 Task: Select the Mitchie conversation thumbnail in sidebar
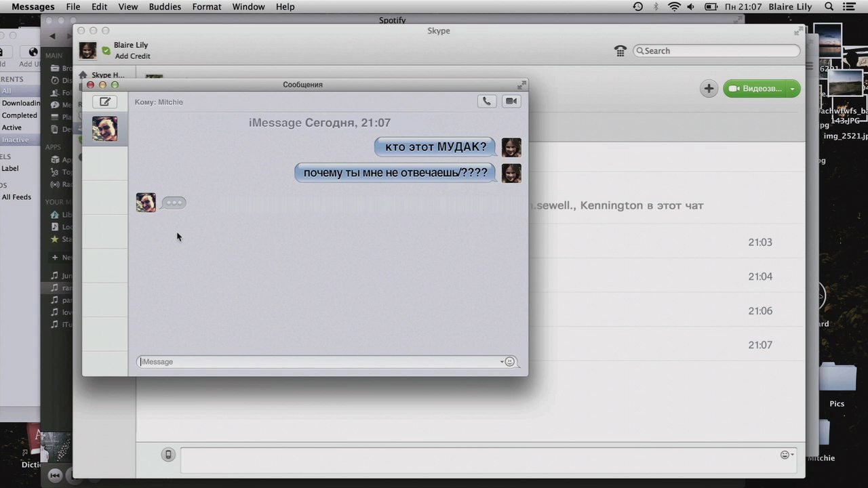[105, 129]
